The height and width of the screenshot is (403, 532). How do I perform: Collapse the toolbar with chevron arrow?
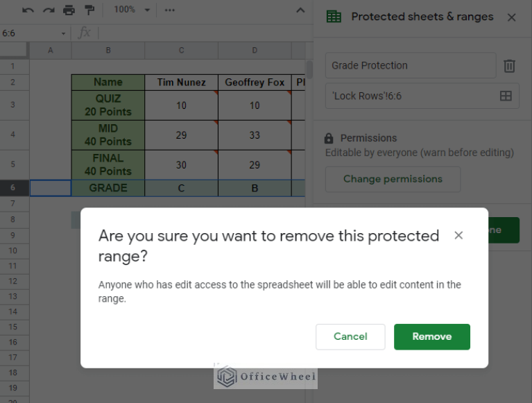pos(300,10)
